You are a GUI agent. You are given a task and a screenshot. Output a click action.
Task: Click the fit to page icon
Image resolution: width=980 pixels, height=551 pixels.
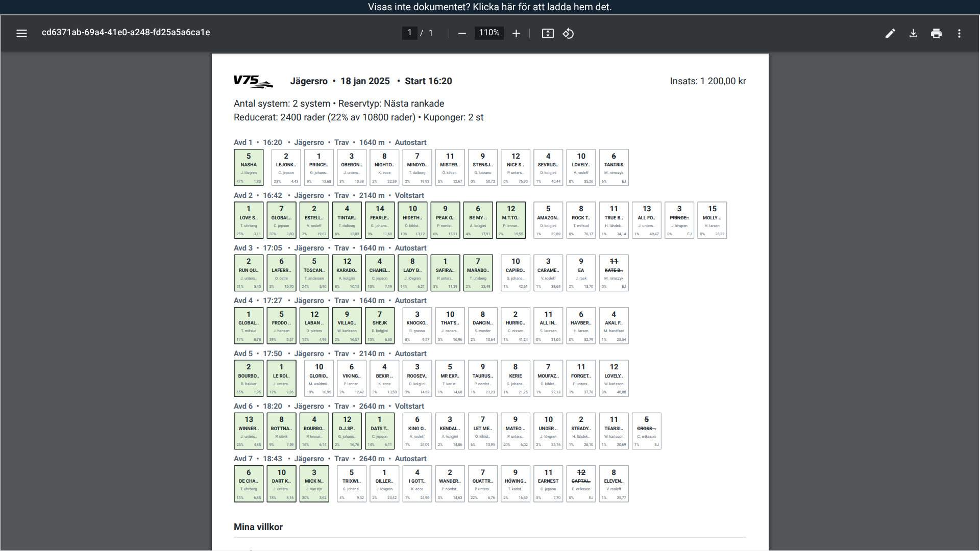(547, 33)
